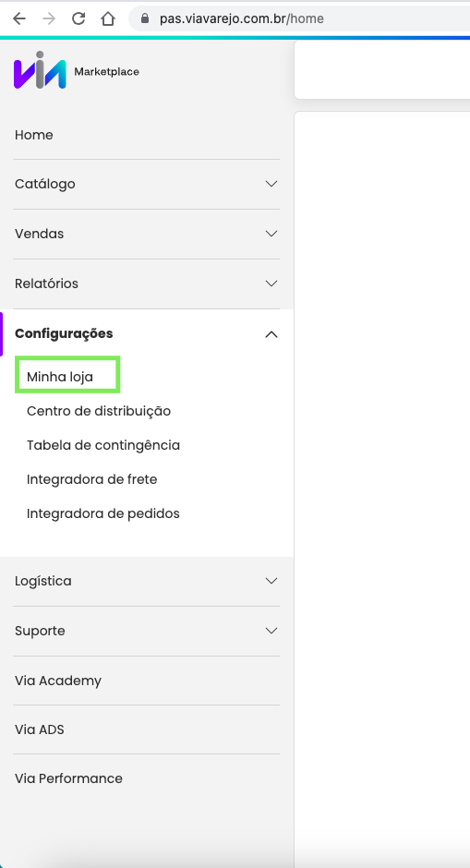Expand the Logística chevron
Viewport: 470px width, 868px height.
pyautogui.click(x=271, y=581)
